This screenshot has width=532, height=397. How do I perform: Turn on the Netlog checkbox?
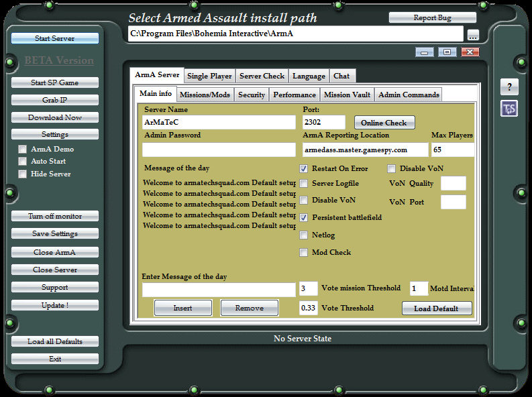click(304, 235)
